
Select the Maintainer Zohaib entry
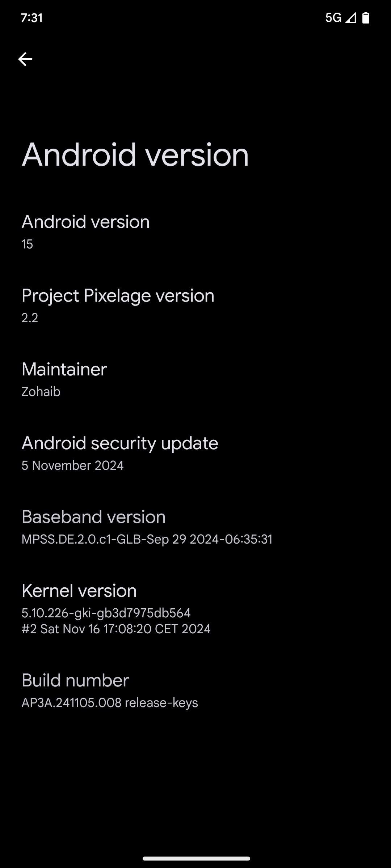pyautogui.click(x=195, y=380)
